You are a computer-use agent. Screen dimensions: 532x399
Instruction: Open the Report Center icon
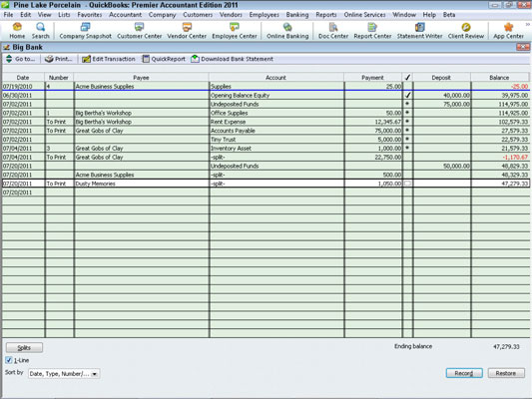coord(372,27)
